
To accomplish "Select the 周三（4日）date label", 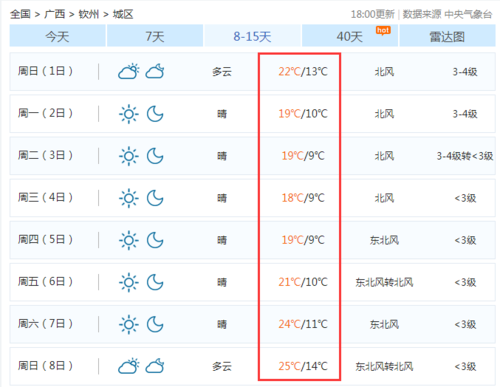I will (45, 197).
